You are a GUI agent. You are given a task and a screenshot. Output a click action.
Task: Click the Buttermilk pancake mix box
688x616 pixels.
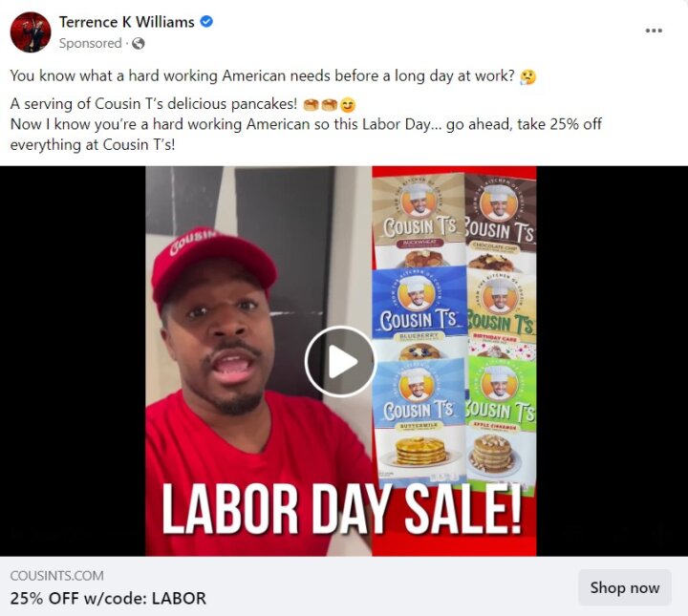click(419, 422)
